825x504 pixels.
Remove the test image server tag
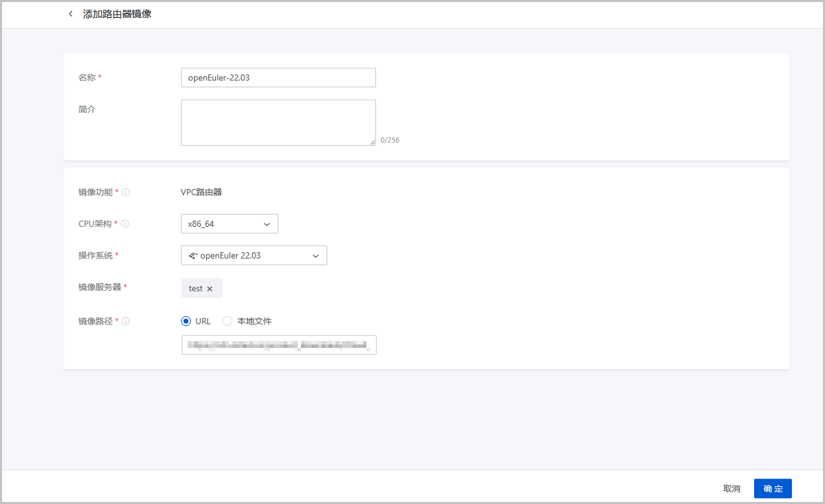click(x=210, y=289)
